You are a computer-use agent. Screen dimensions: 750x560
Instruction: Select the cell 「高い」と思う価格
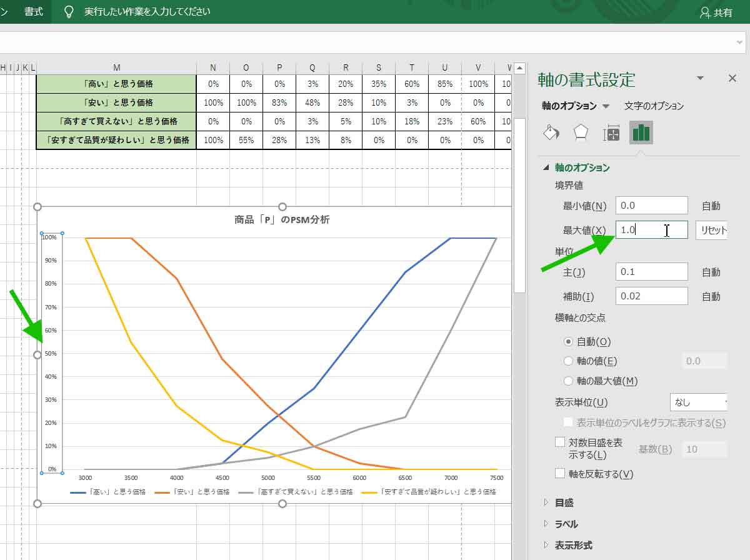(x=117, y=84)
